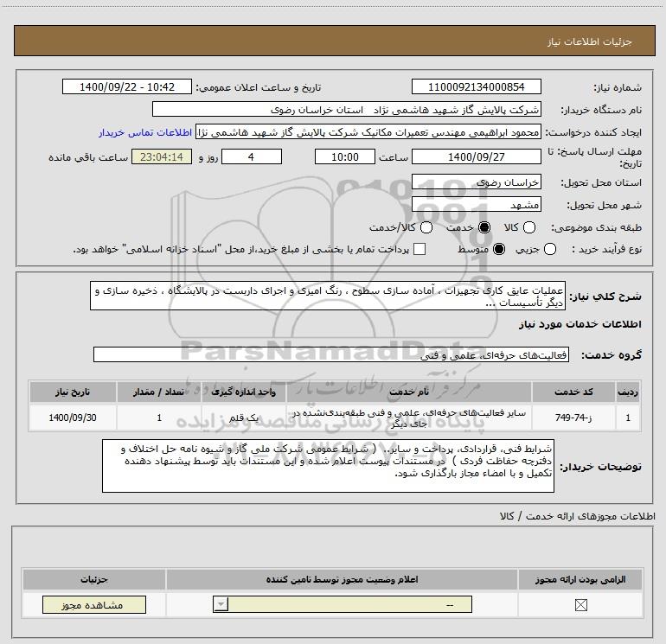Select the خدمت radio button
Viewport: 666px width, 644px height.
click(484, 227)
